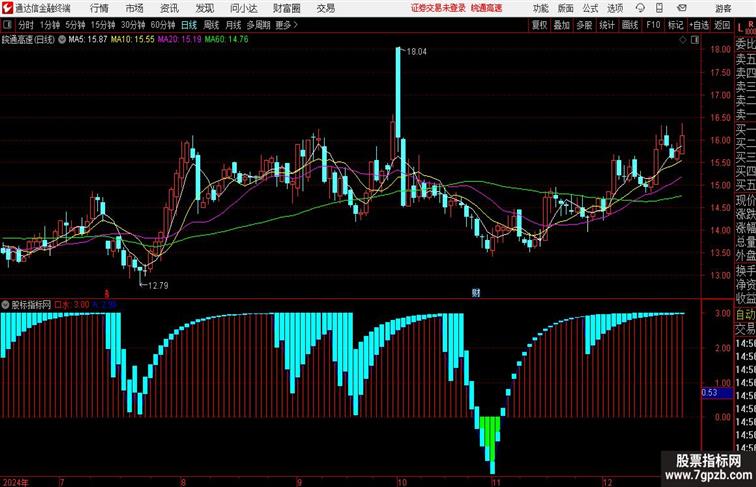Click the 叠加 overlay button
756x487 pixels.
(x=562, y=25)
